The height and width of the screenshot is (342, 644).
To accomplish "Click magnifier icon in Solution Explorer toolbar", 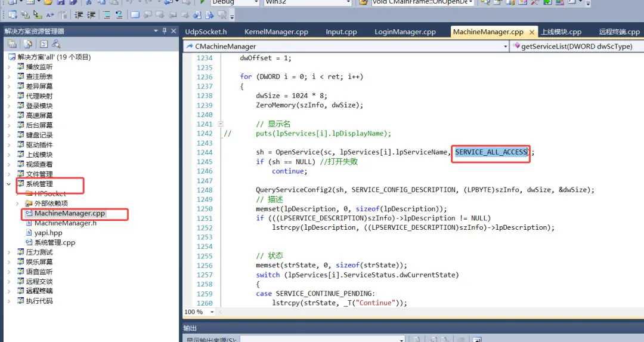I will (56, 44).
